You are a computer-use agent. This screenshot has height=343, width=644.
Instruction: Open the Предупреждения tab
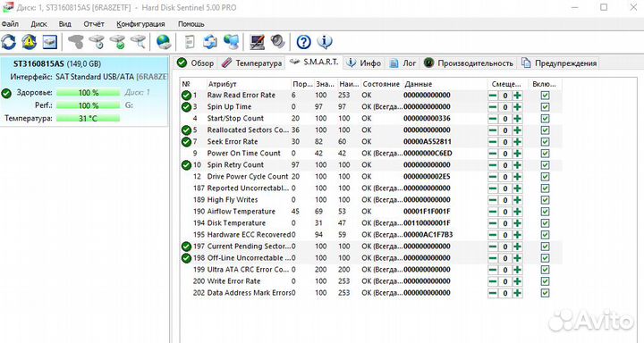559,63
